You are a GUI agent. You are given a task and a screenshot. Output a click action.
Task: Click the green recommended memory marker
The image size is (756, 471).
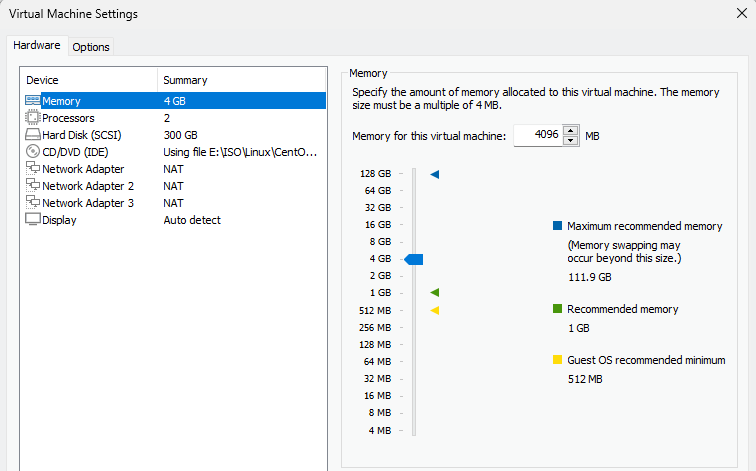point(435,293)
